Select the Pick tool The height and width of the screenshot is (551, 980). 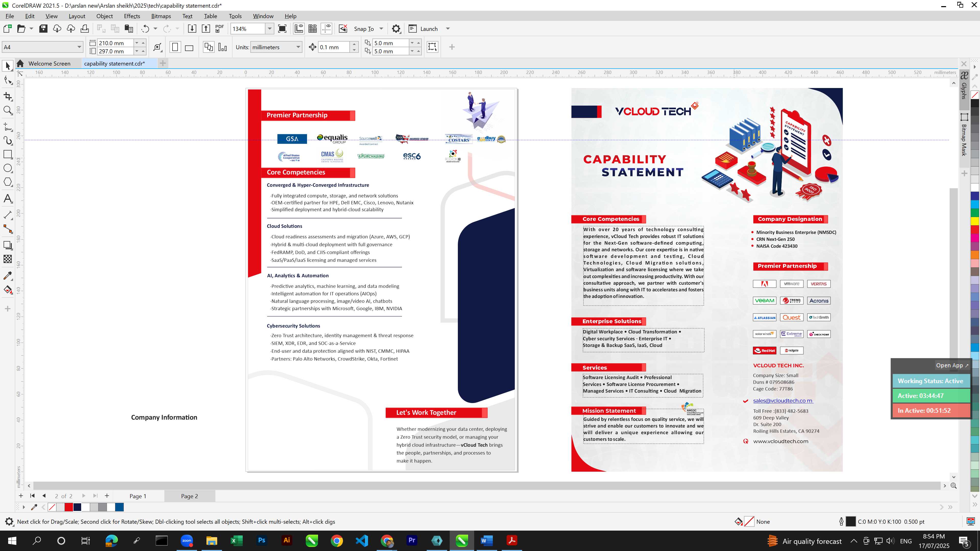coord(8,66)
